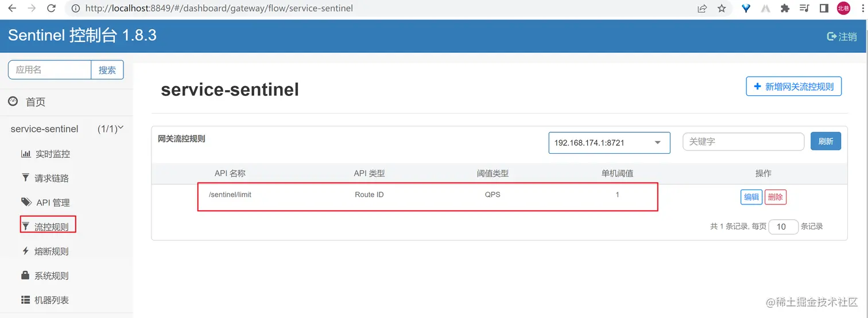Click the 搜索 button
The height and width of the screenshot is (318, 868).
[x=107, y=69]
